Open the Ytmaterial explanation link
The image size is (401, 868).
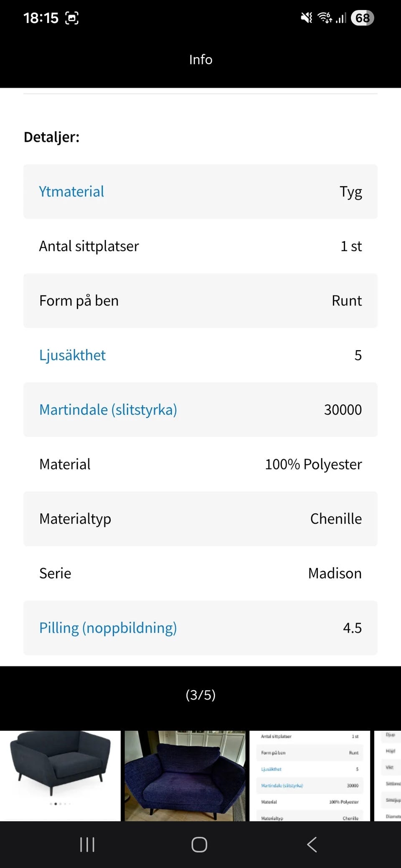coord(71,192)
